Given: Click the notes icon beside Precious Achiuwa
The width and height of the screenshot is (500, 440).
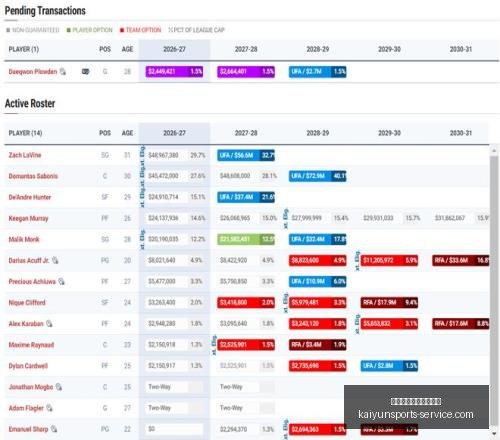Looking at the screenshot, I should pyautogui.click(x=61, y=281).
